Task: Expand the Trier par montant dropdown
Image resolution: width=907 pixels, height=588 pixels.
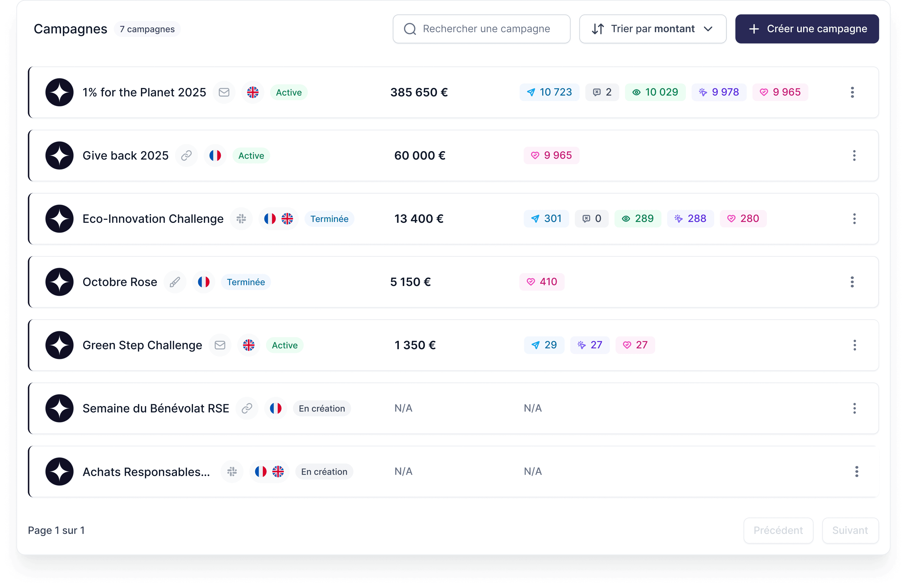Action: coord(652,29)
